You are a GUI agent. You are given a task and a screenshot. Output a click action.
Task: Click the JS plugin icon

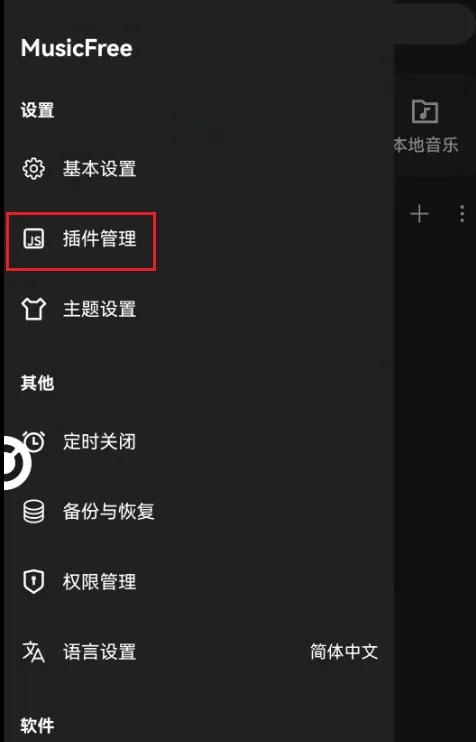click(34, 238)
